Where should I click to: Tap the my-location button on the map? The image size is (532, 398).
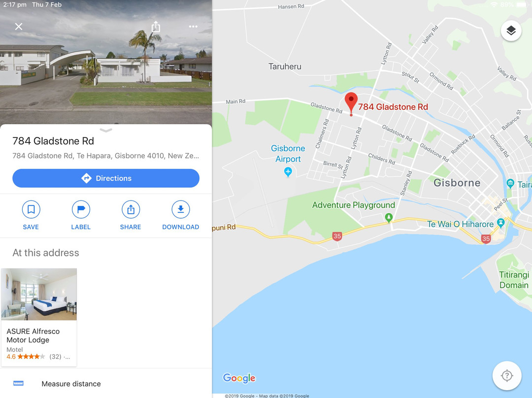[506, 376]
